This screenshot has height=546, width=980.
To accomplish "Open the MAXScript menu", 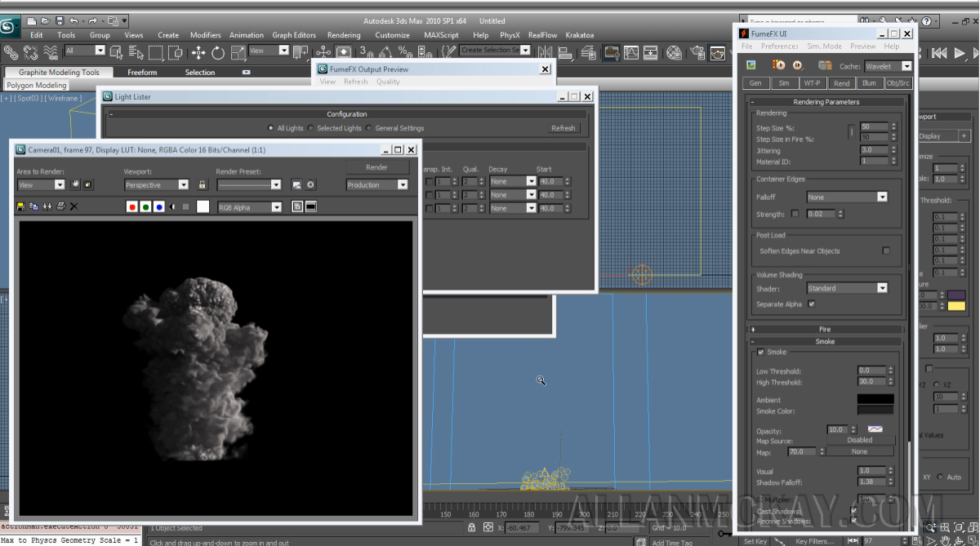I will click(441, 35).
